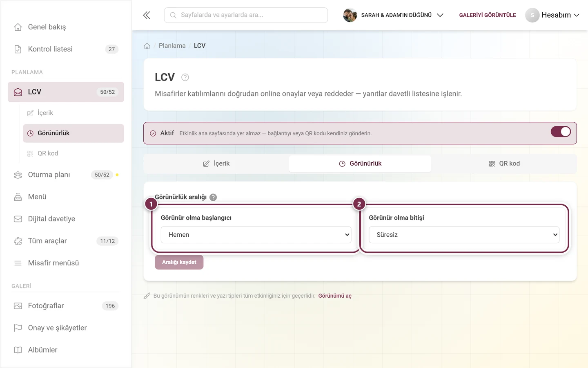
Task: Expand Sarah & Adam'ın Düğünü event selector
Action: (x=393, y=15)
